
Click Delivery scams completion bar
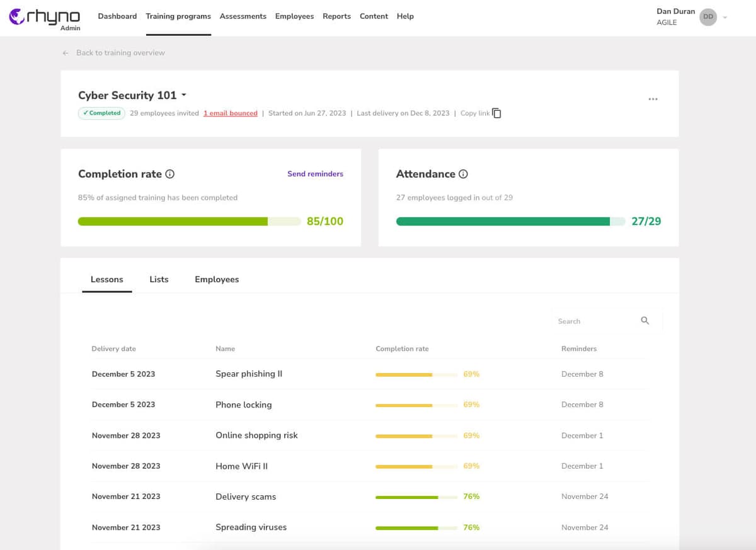[416, 497]
